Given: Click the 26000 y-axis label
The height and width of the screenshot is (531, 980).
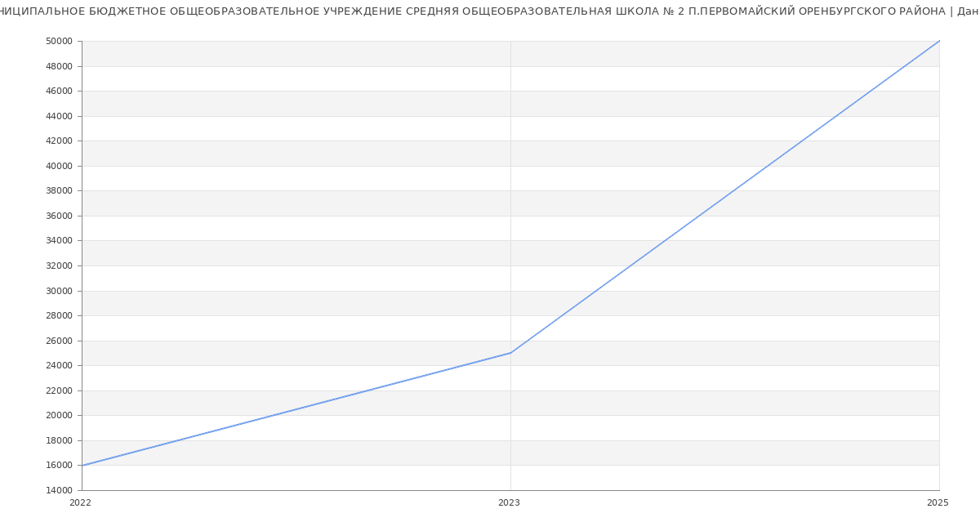Looking at the screenshot, I should coord(59,341).
